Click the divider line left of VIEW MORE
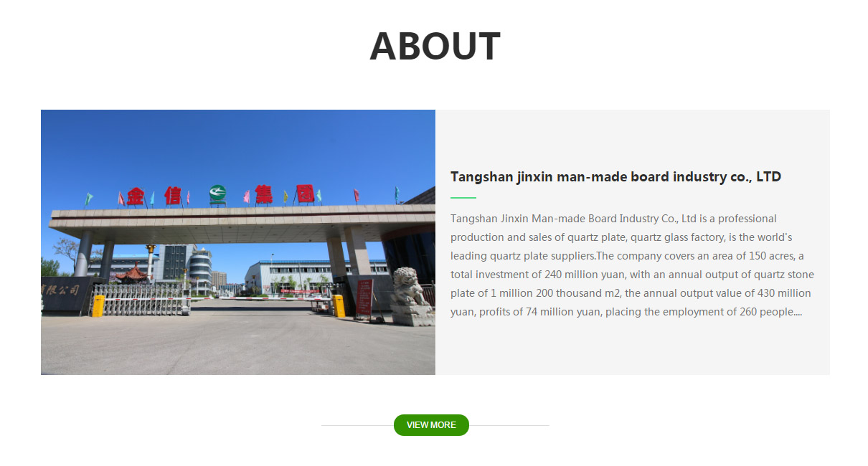This screenshot has width=868, height=466. click(357, 425)
